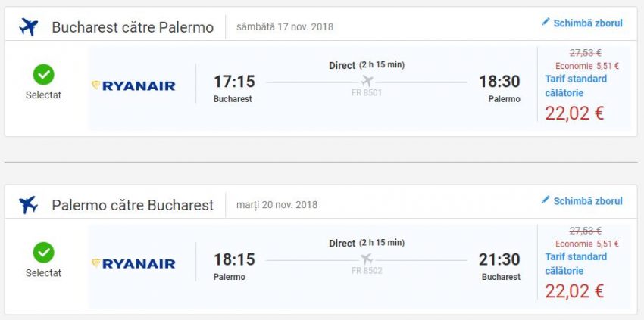644x320 pixels.
Task: Toggle the green Selectat checkmark for the return flight
Action: (43, 253)
